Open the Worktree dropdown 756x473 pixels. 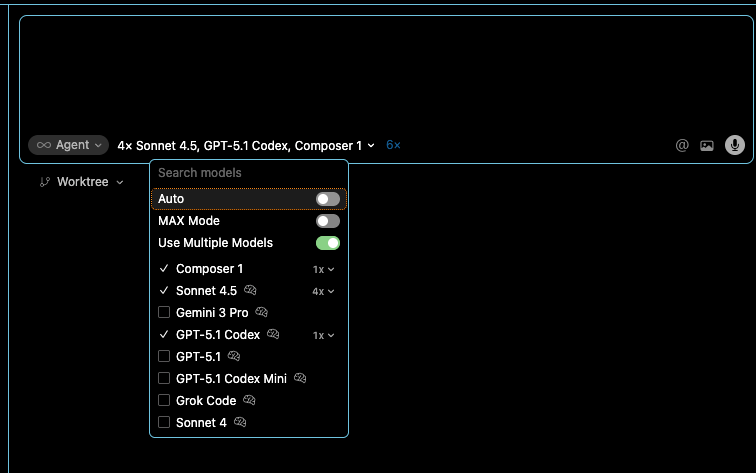pos(81,182)
